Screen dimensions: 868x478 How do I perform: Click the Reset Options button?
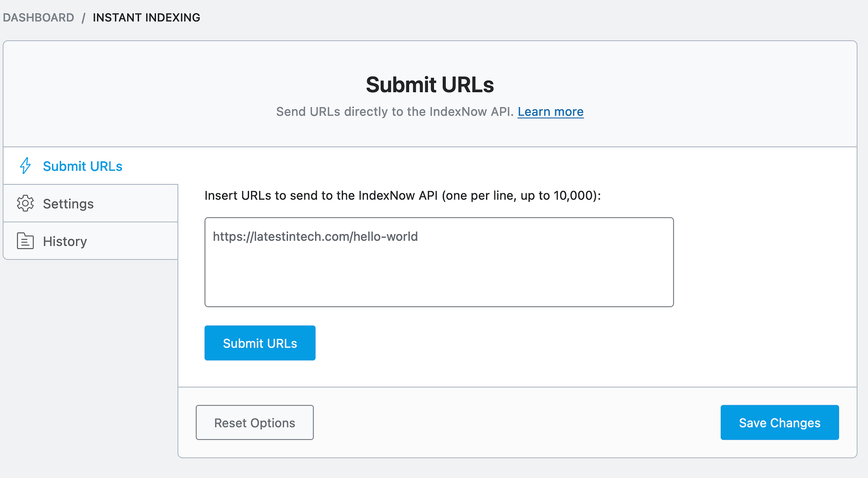(255, 422)
